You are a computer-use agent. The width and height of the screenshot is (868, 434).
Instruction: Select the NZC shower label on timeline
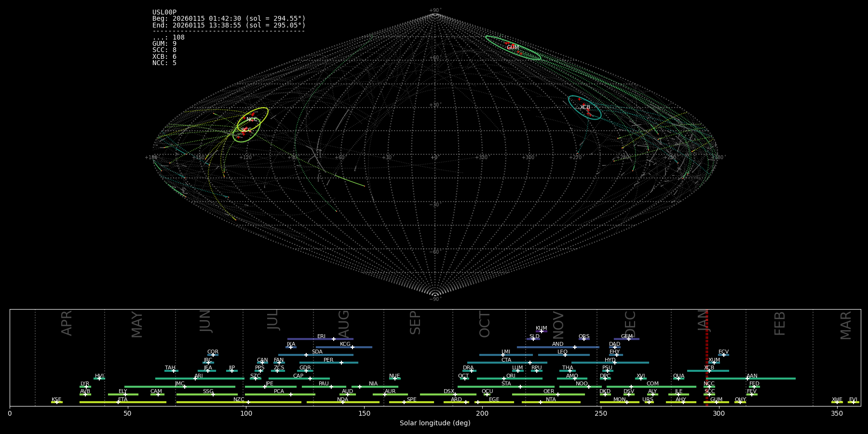point(239,400)
